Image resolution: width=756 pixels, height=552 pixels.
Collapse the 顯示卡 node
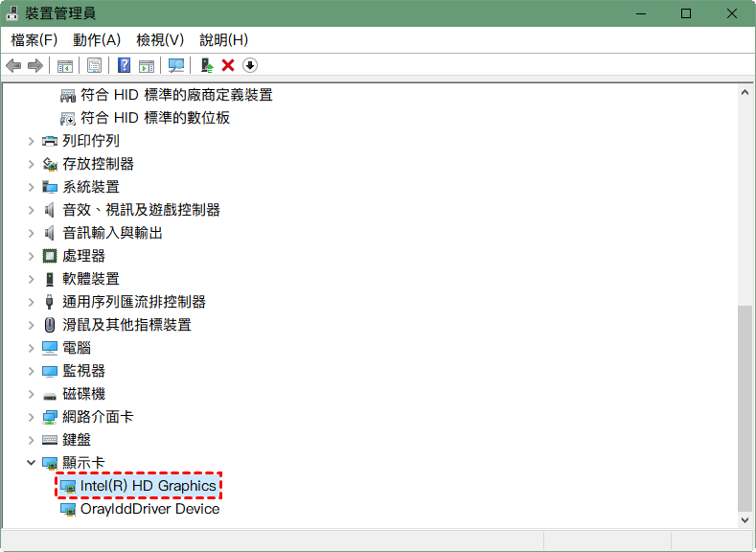click(32, 463)
